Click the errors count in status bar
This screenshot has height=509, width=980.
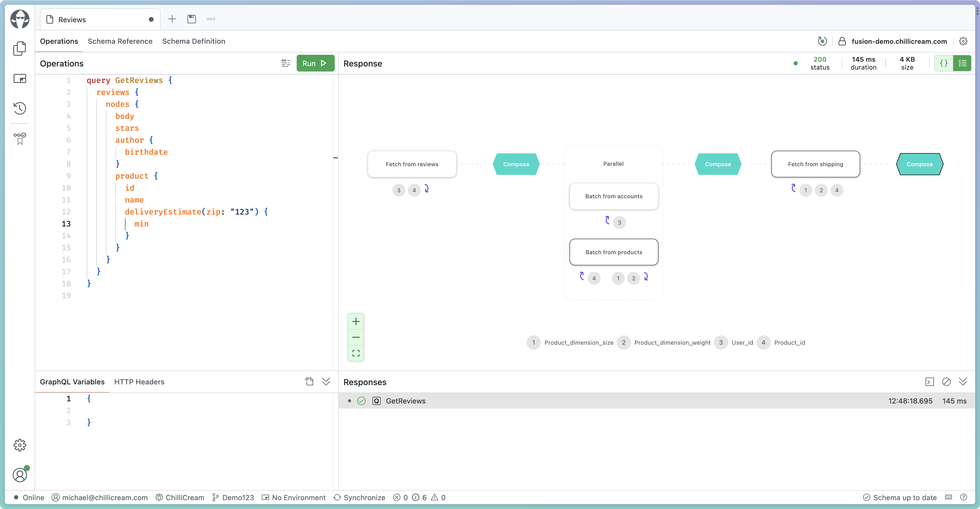click(x=400, y=498)
